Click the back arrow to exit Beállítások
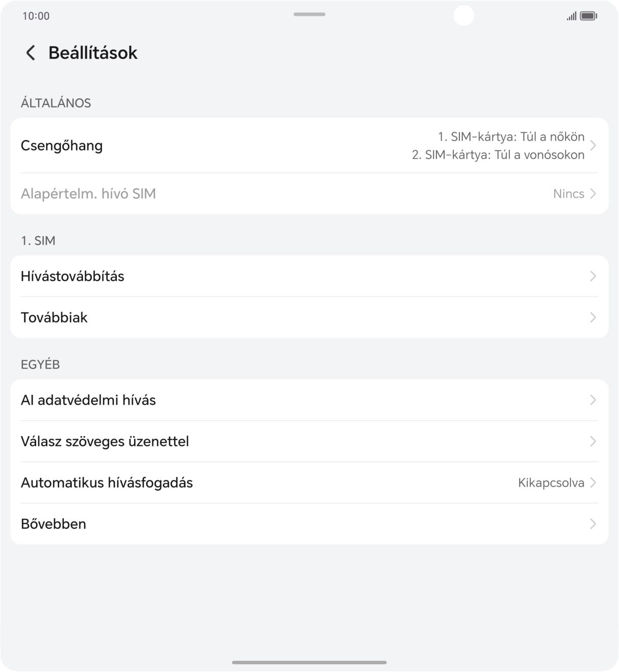 [30, 52]
